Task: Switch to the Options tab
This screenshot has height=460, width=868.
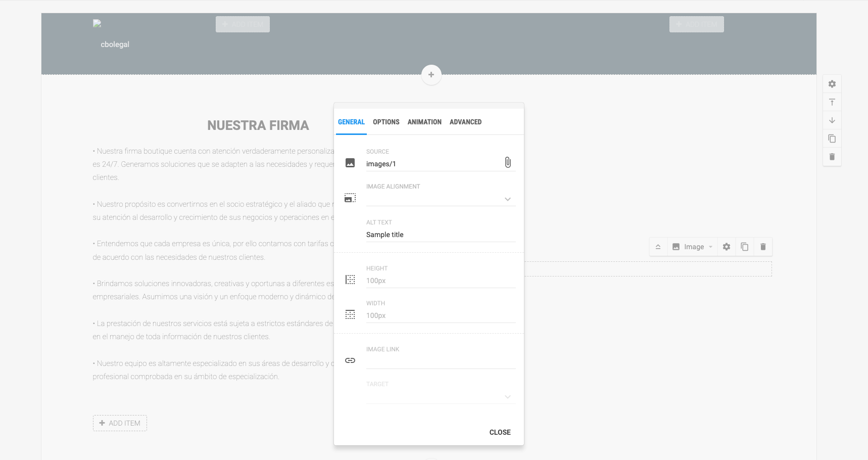Action: point(386,122)
